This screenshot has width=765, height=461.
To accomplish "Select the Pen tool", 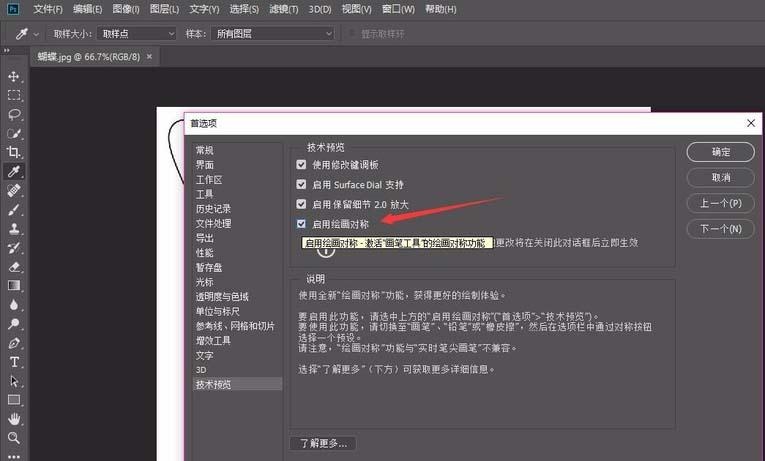I will [x=14, y=343].
